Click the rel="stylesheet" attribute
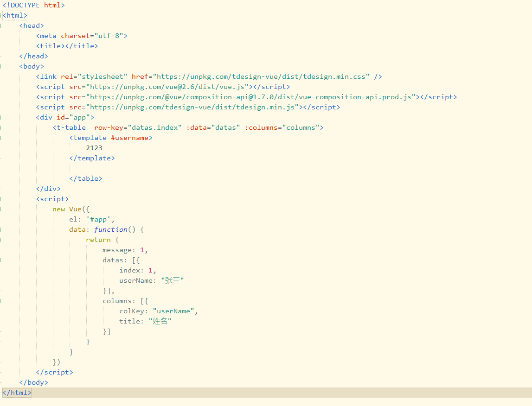The height and width of the screenshot is (406, 532). click(x=94, y=76)
